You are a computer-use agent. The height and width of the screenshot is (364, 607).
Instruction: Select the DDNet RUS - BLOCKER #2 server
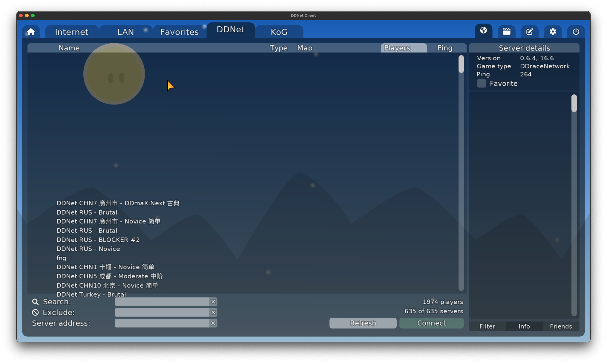(x=98, y=240)
